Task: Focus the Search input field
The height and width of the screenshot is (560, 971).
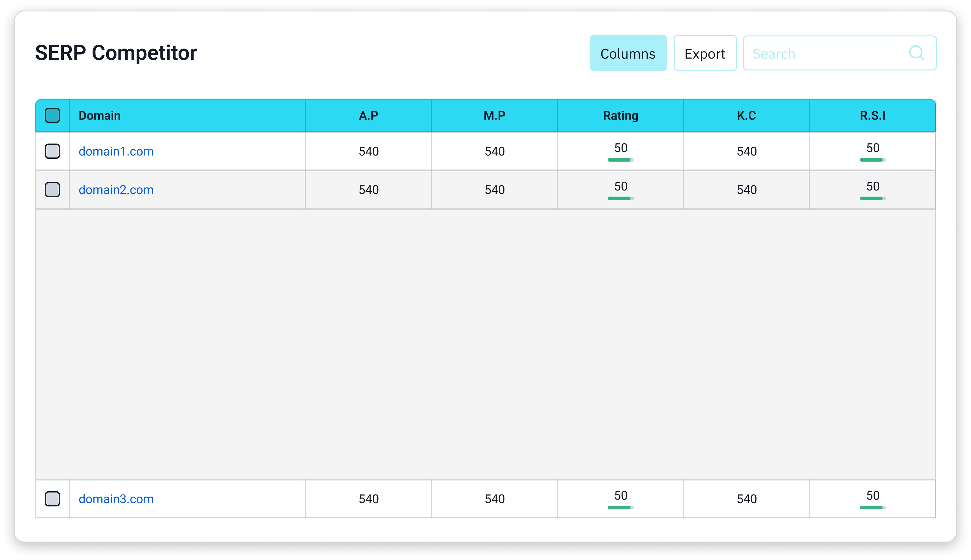Action: 824,53
